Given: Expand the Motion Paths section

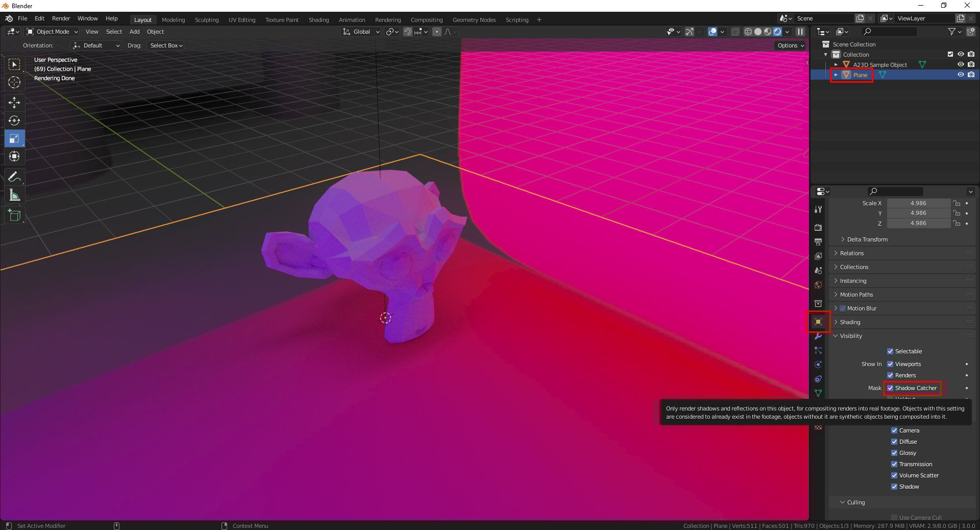Looking at the screenshot, I should pos(856,295).
